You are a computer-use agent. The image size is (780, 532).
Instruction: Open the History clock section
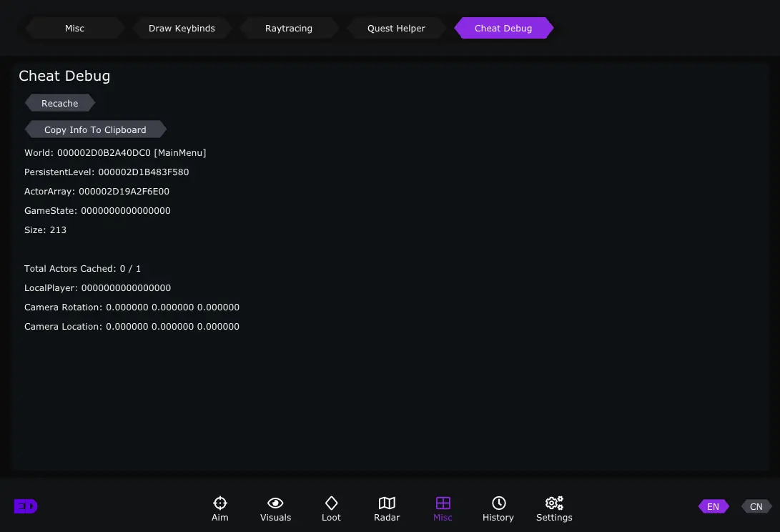[x=498, y=508]
